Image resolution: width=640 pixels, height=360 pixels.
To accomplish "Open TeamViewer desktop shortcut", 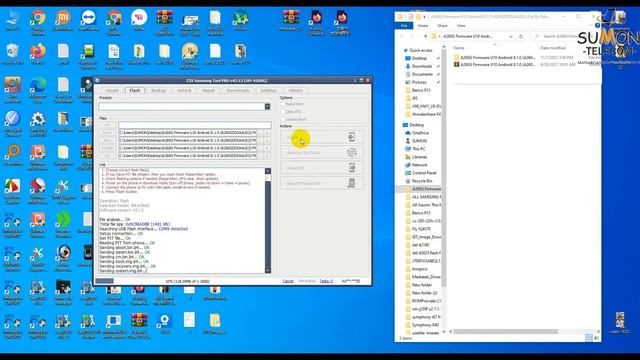I will pyautogui.click(x=88, y=18).
